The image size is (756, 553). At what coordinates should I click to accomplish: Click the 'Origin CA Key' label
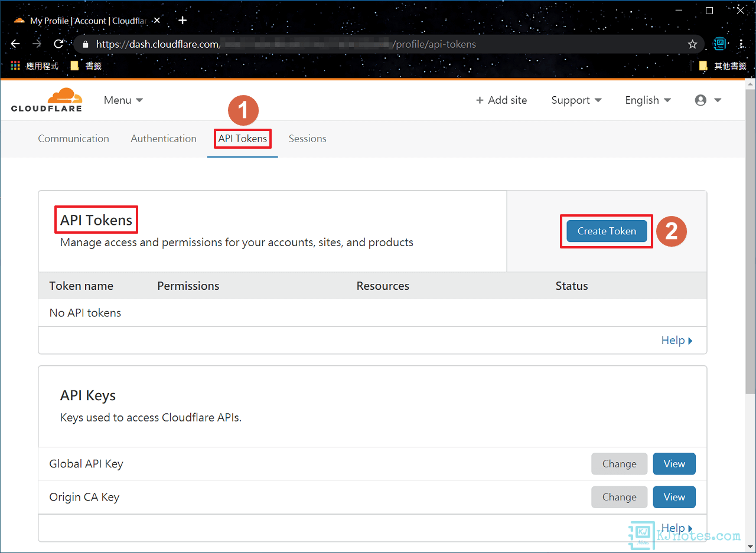(84, 497)
